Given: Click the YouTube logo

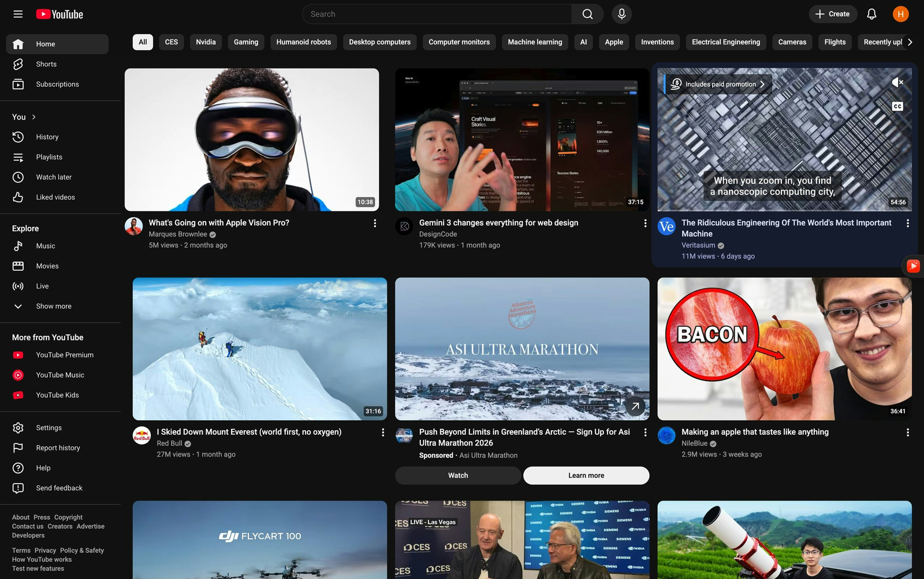Looking at the screenshot, I should (59, 14).
